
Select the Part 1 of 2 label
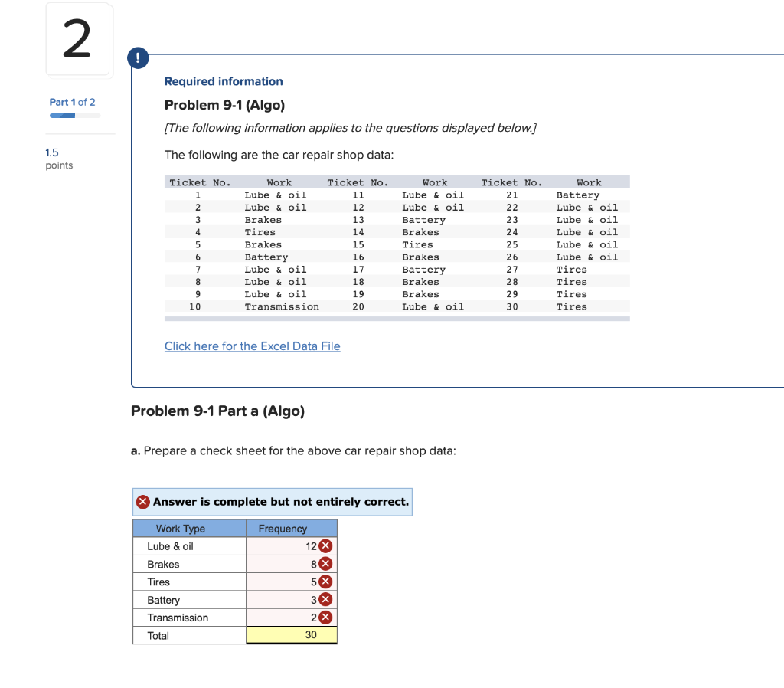pos(72,101)
